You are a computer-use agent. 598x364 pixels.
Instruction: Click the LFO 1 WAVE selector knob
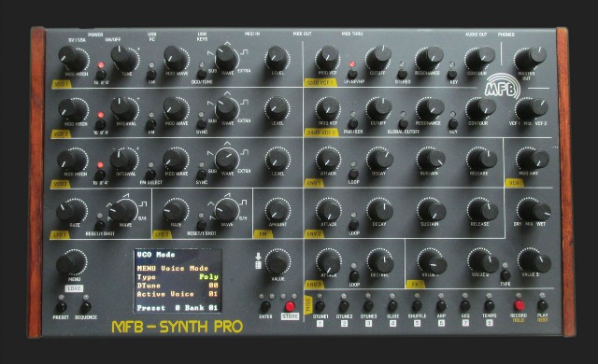point(123,211)
